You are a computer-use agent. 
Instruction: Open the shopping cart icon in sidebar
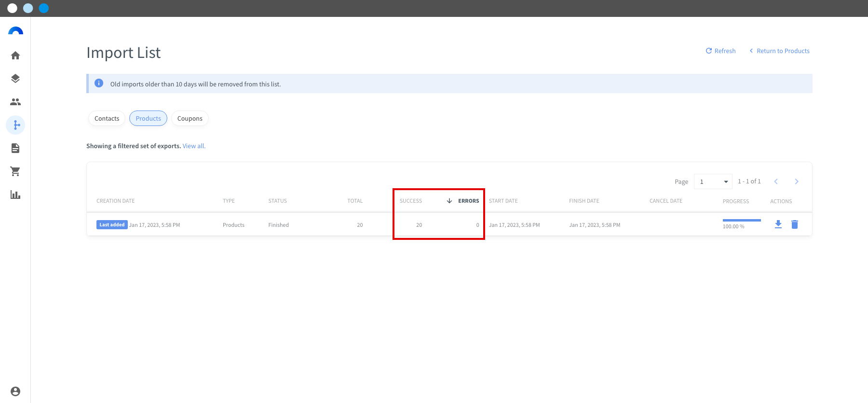[x=15, y=171]
